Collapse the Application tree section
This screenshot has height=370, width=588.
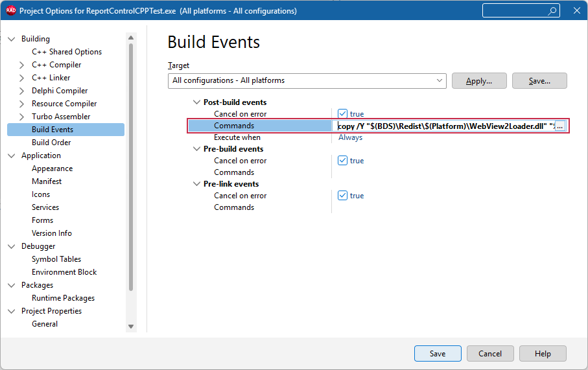pos(12,156)
